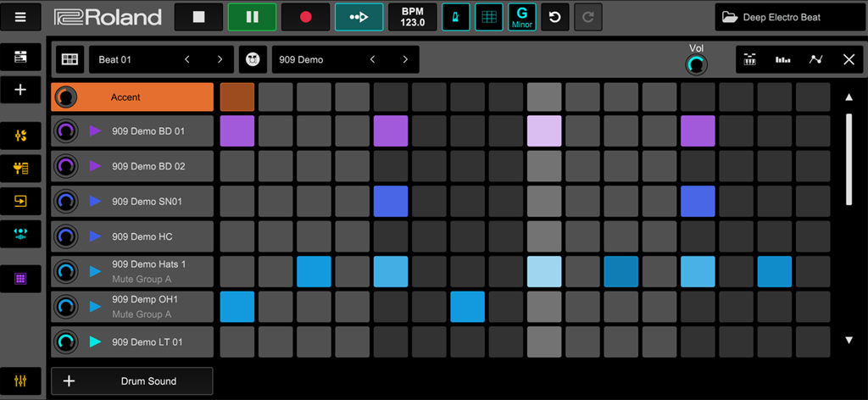Preview 909 Demo SN01 with play triangle
The image size is (868, 400).
pos(96,201)
